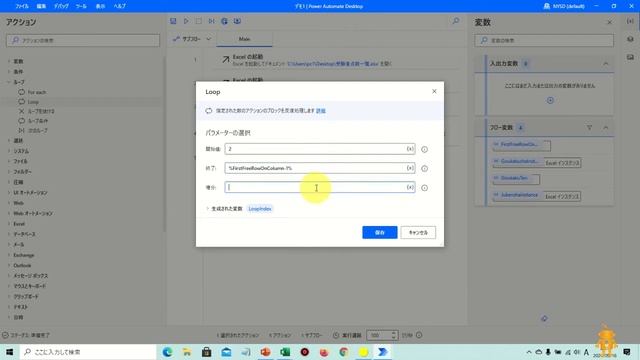Adjust run delay stepper arrows
640x360 pixels.
(394, 335)
